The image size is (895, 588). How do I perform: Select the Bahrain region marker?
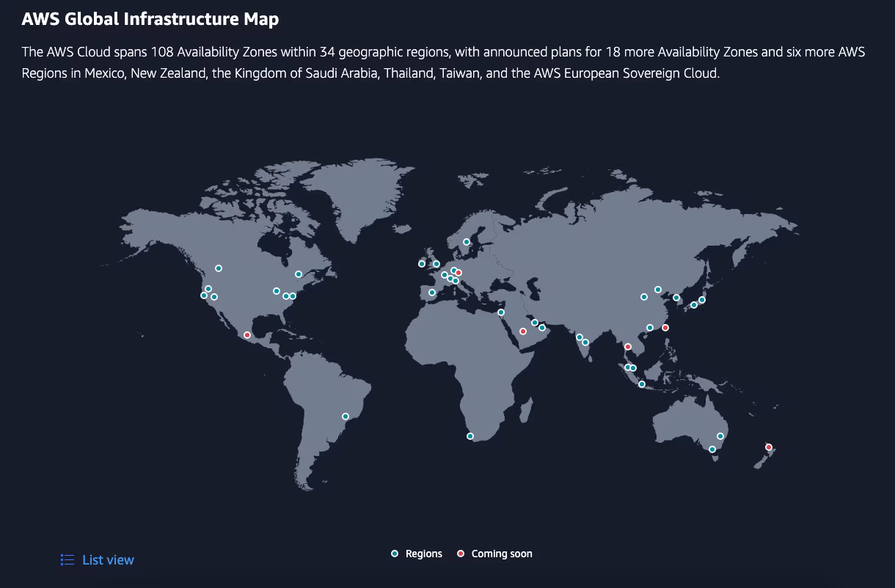click(x=535, y=323)
